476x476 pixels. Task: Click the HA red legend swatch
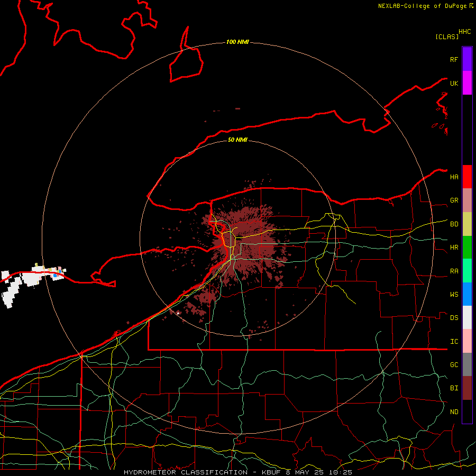467,177
